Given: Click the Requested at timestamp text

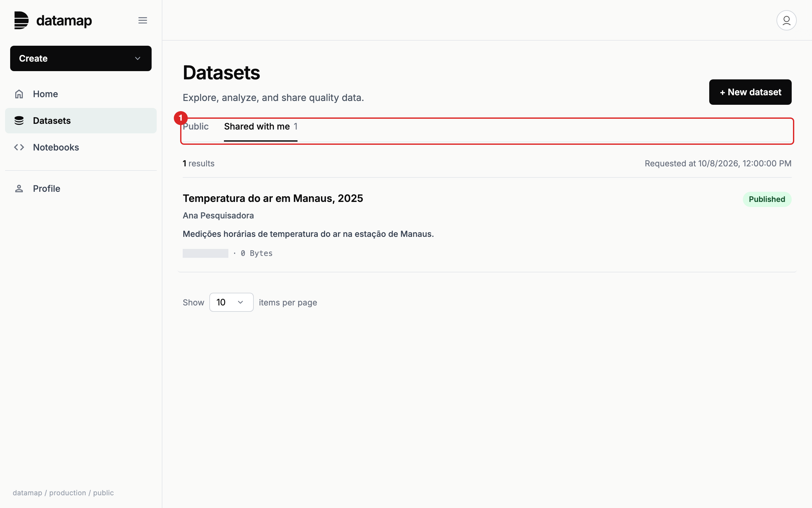Looking at the screenshot, I should coord(718,164).
